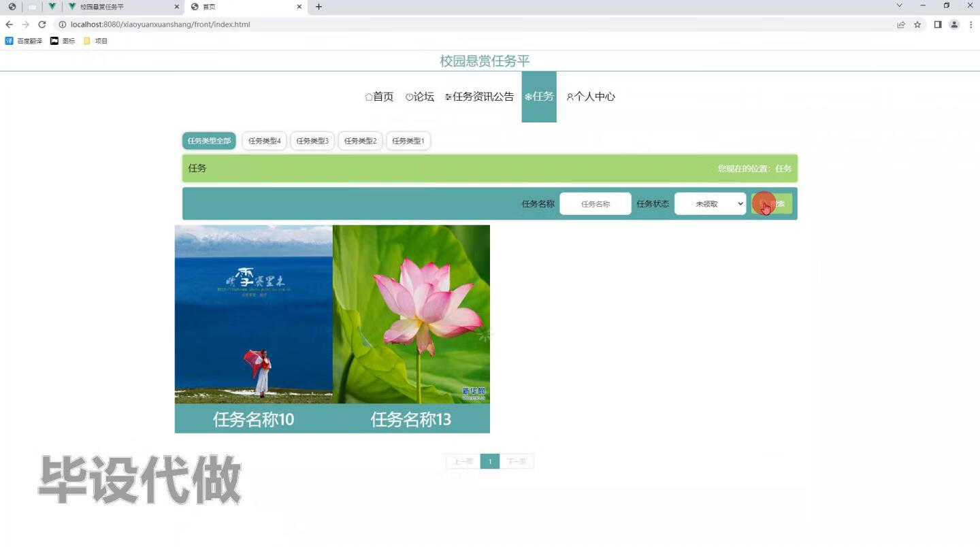The width and height of the screenshot is (980, 547).
Task: Open the 百度翻译 bookmark
Action: tap(24, 41)
